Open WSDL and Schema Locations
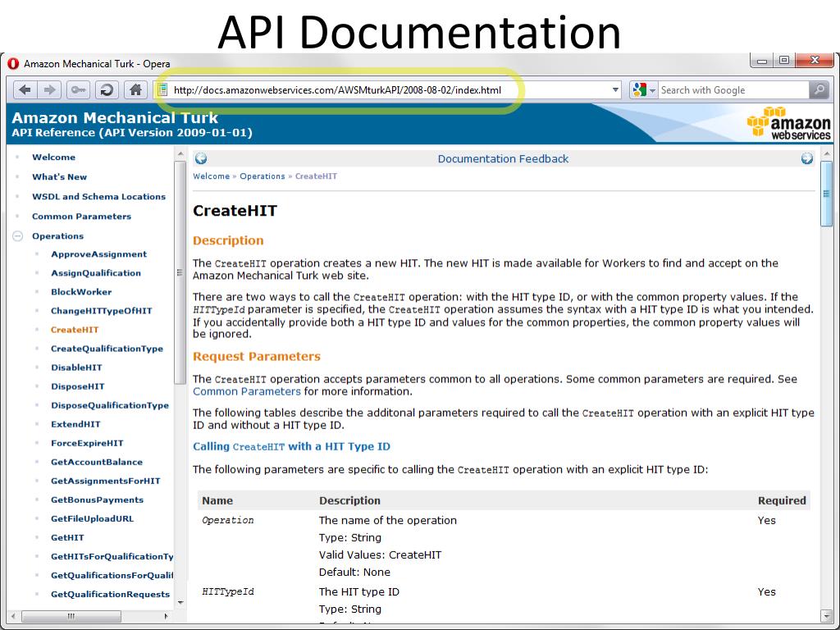Screen dimensions: 840x630 coord(98,197)
